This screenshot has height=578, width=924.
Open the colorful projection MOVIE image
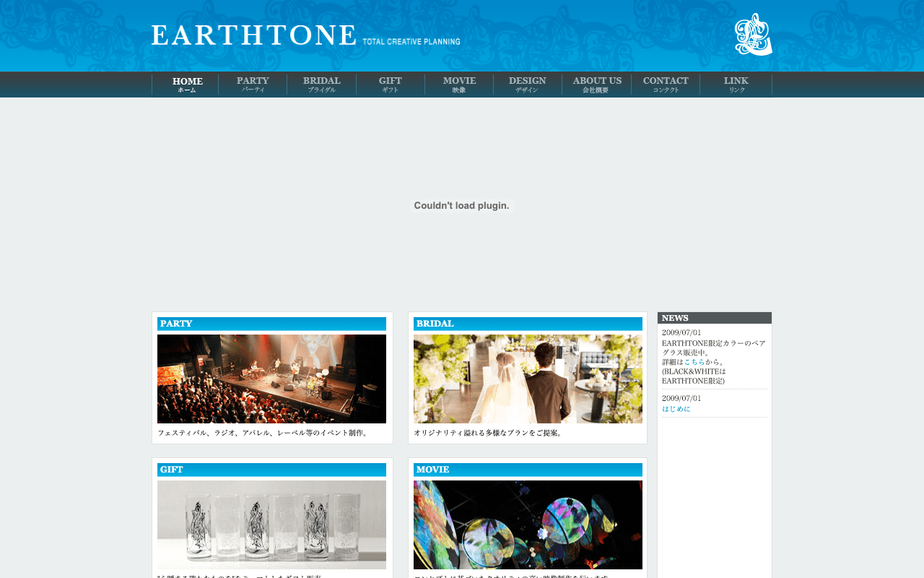[x=528, y=525]
